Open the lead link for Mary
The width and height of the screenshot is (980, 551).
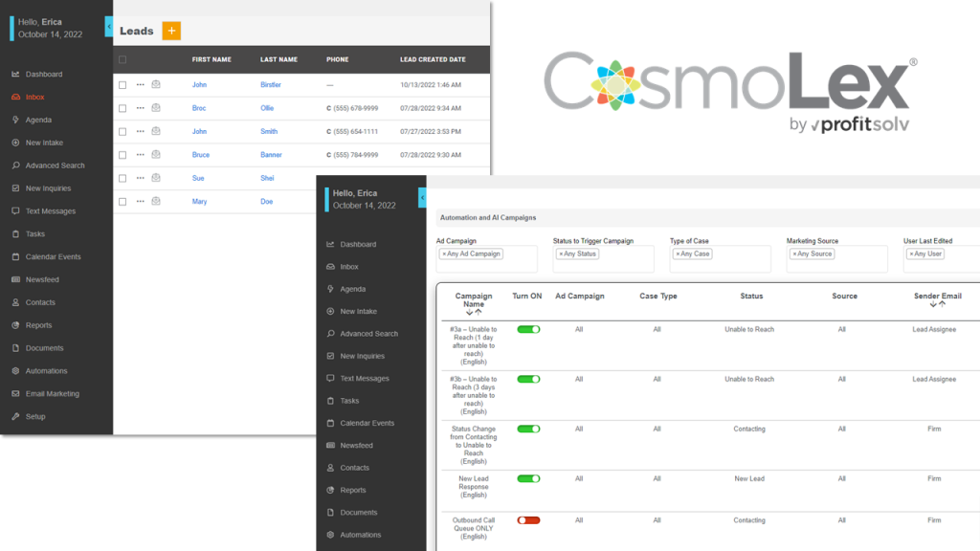pyautogui.click(x=199, y=202)
